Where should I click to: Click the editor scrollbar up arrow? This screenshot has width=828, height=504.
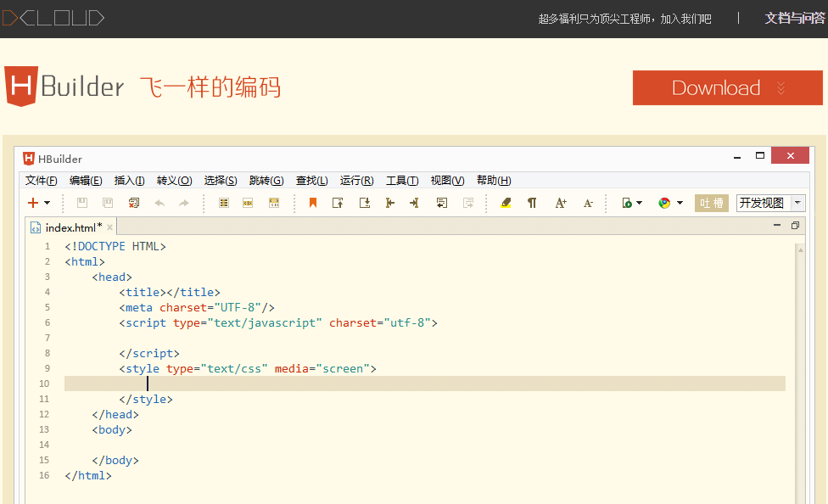801,250
